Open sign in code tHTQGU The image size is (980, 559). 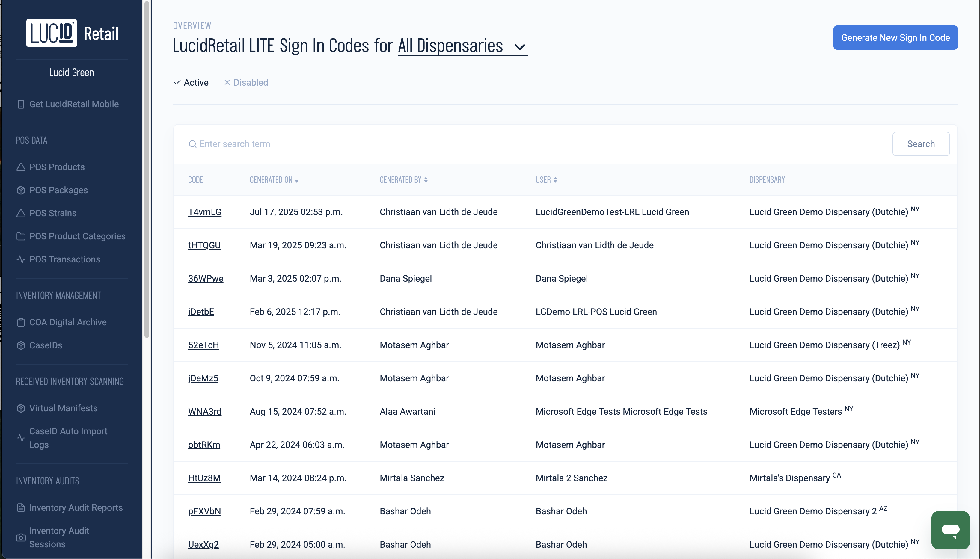pos(204,245)
